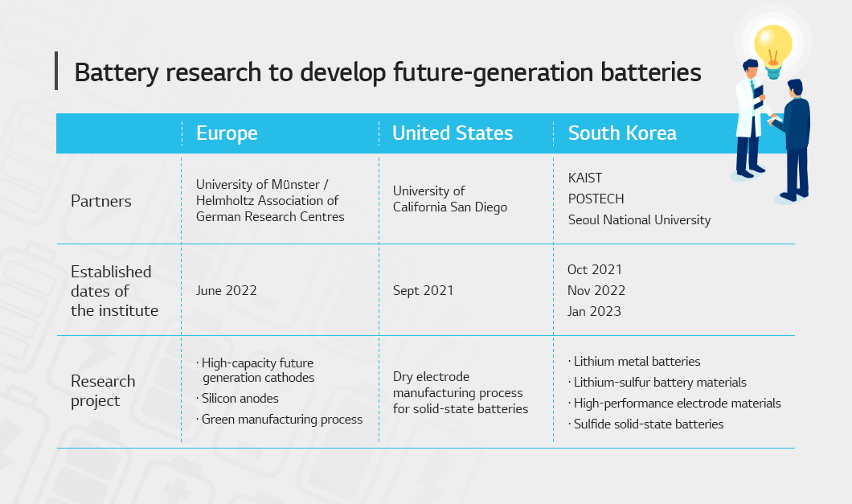Viewport: 852px width, 504px height.
Task: Select the 'Sept 2021' date cell
Action: [x=423, y=290]
